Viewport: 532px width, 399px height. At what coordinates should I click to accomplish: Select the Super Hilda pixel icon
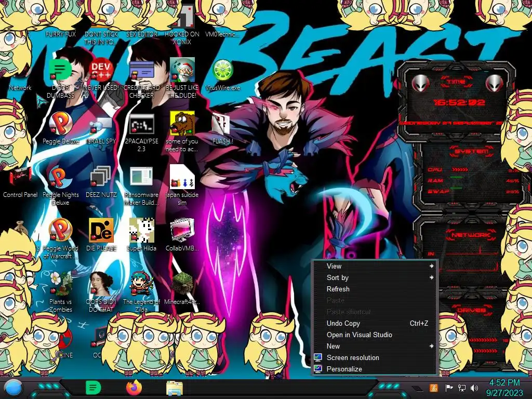141,230
